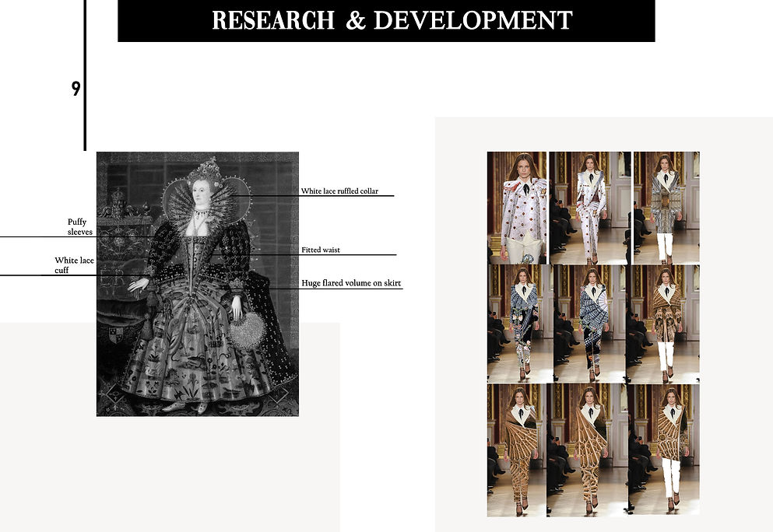This screenshot has width=773, height=532.
Task: Open middle-left runway photo with blue print outfit
Action: coord(518,324)
